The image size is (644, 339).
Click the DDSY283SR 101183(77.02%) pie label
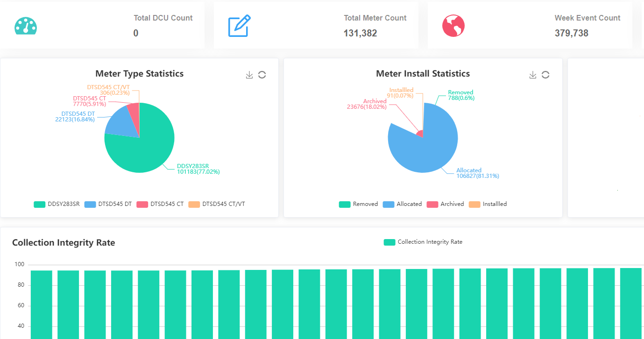coord(198,169)
